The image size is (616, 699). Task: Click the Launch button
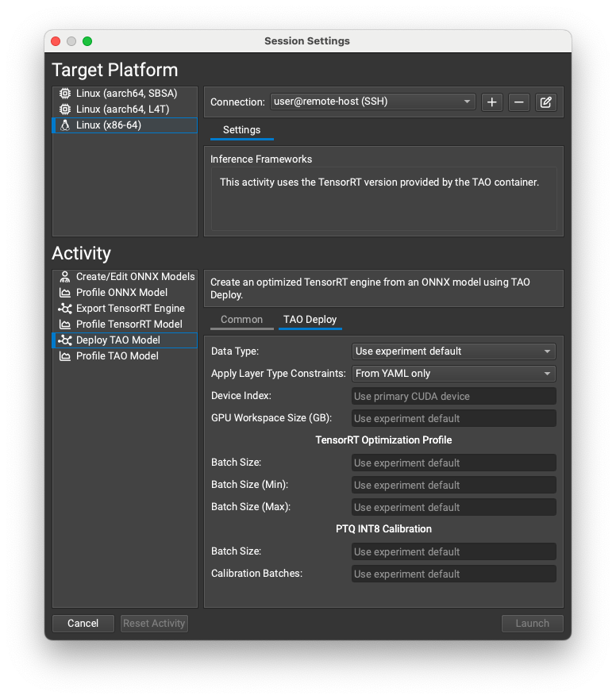[x=532, y=623]
